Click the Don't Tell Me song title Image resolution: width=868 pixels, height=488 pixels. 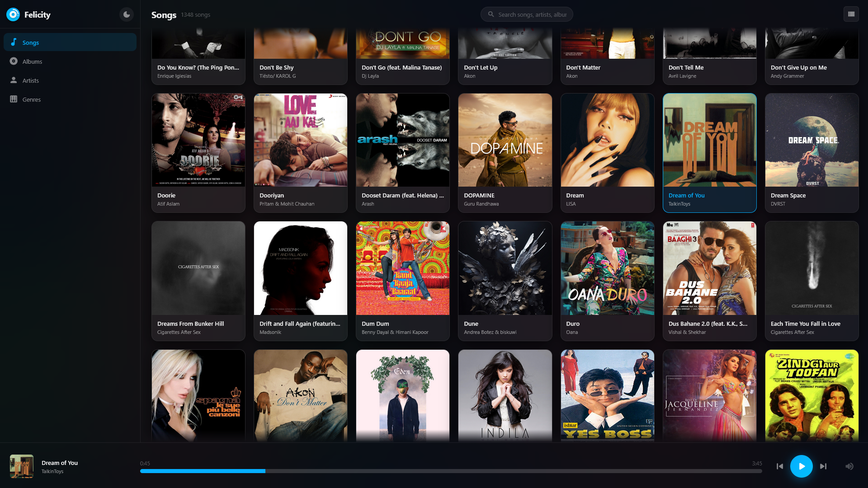tap(686, 67)
